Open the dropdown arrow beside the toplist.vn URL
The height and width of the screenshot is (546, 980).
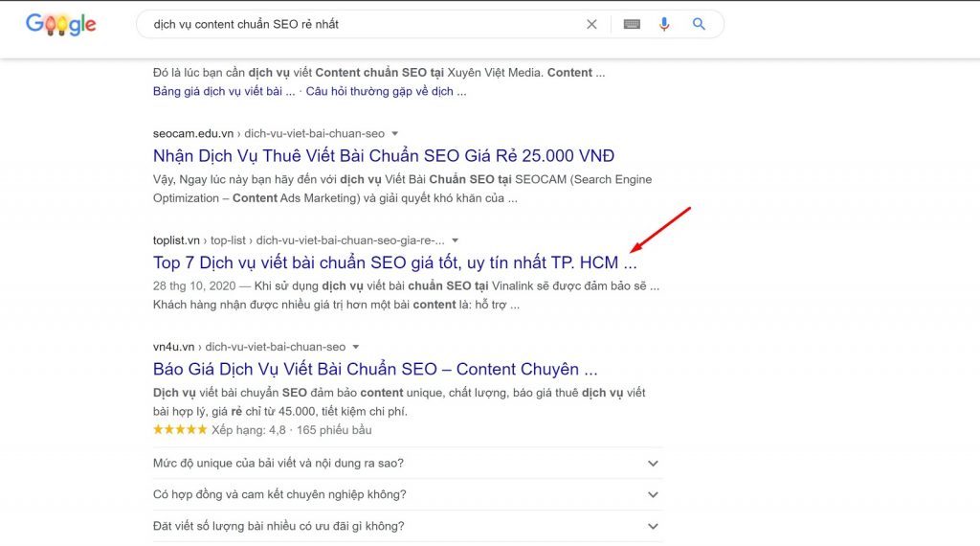456,240
